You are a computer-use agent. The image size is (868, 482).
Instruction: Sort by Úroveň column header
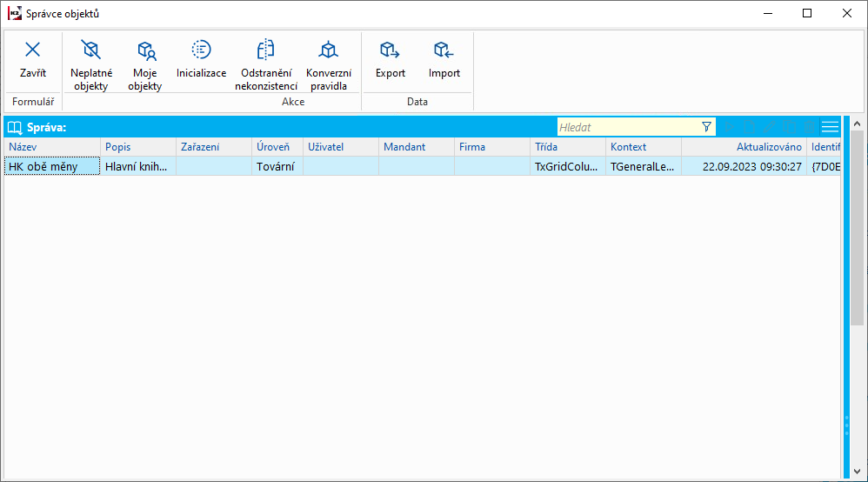[278, 147]
